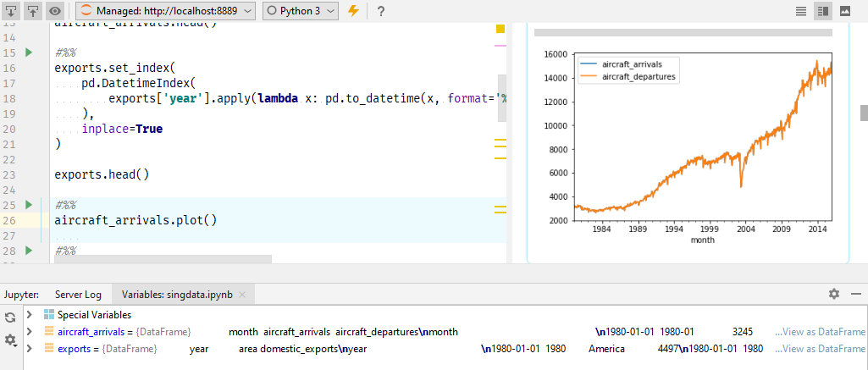Screen dimensions: 868x370
Task: Select the exports variable name
Action: [x=75, y=349]
